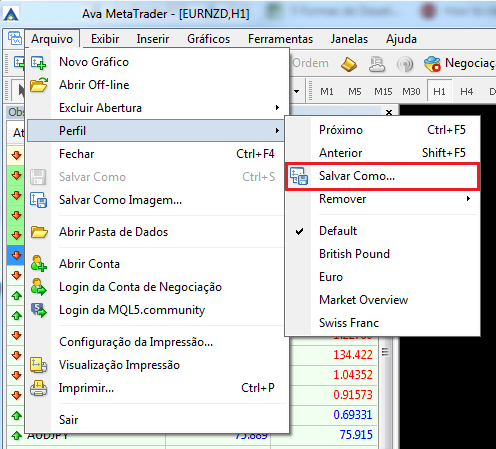Image resolution: width=496 pixels, height=449 pixels.
Task: Click the Abrir Off-line folder icon
Action: point(39,85)
